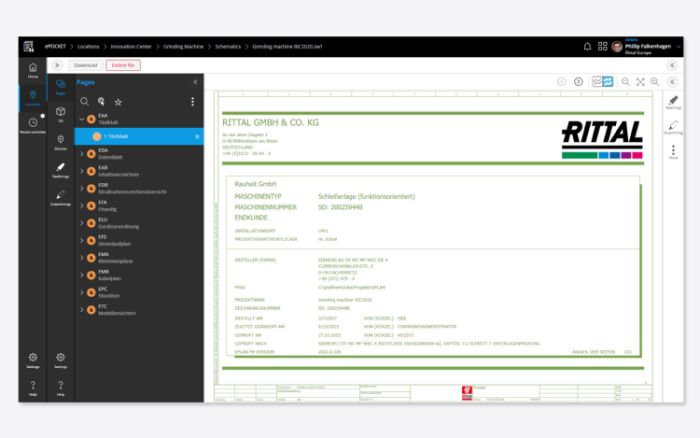Search pages with the magnifier icon
The height and width of the screenshot is (438, 700).
tap(84, 101)
